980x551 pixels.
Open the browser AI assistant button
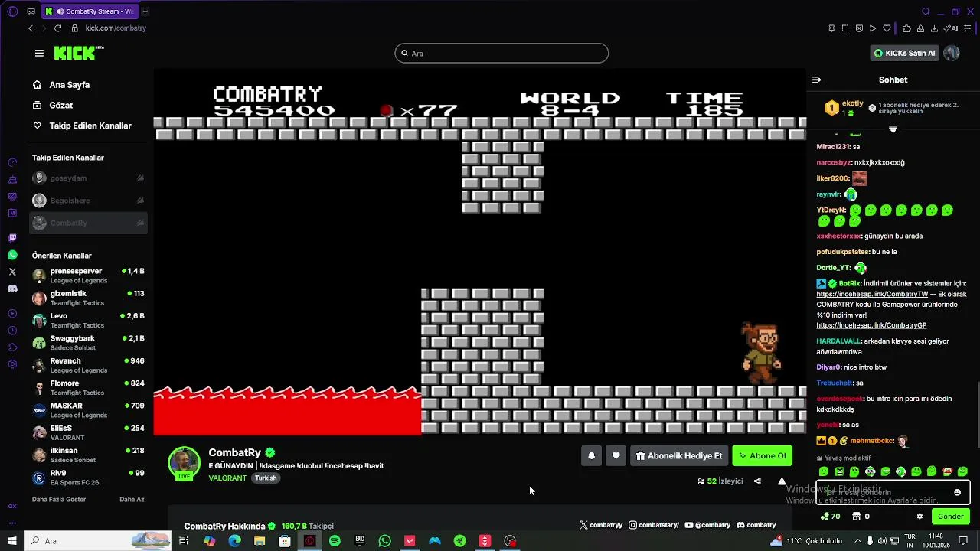(952, 28)
